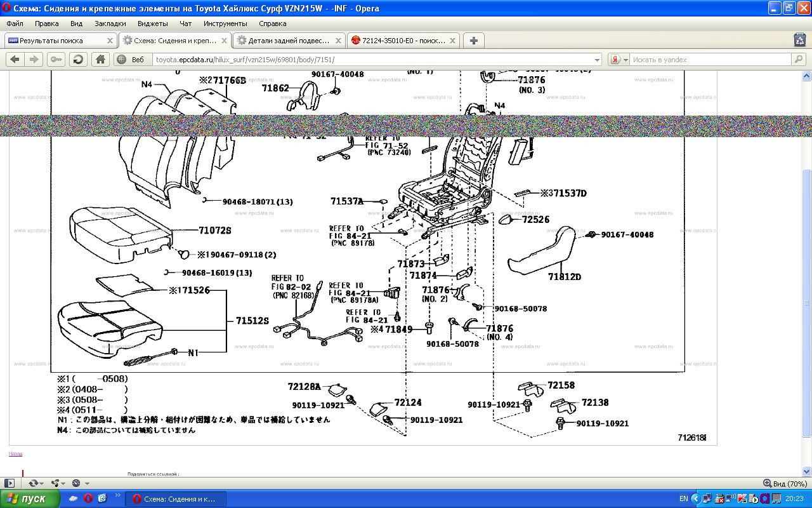The height and width of the screenshot is (508, 812).
Task: Close the Результаты поиска tab
Action: [110, 40]
